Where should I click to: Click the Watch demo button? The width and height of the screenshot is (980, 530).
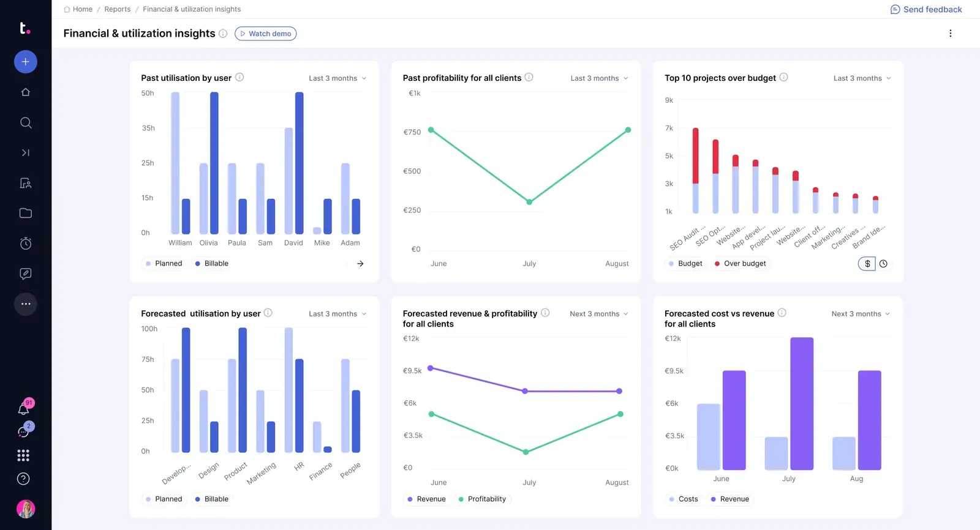pyautogui.click(x=265, y=34)
